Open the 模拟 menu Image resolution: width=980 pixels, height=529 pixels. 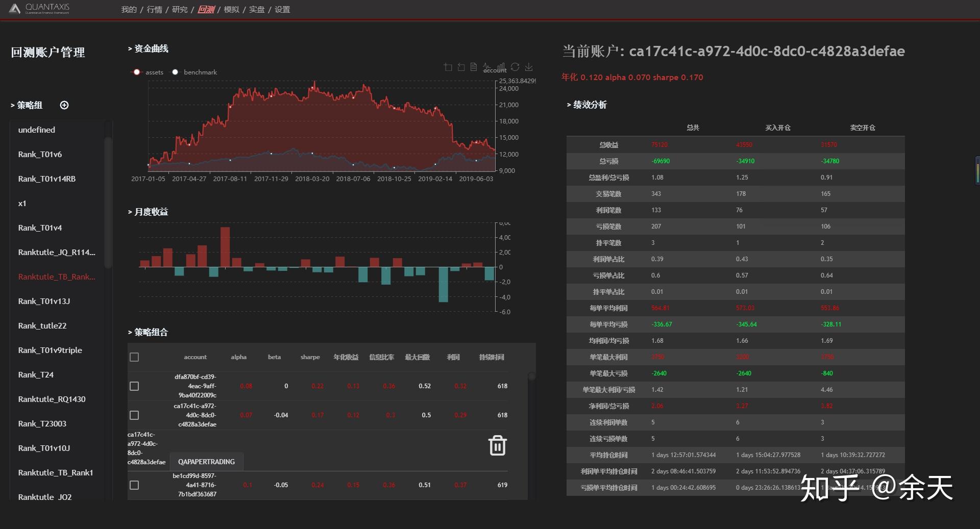231,10
